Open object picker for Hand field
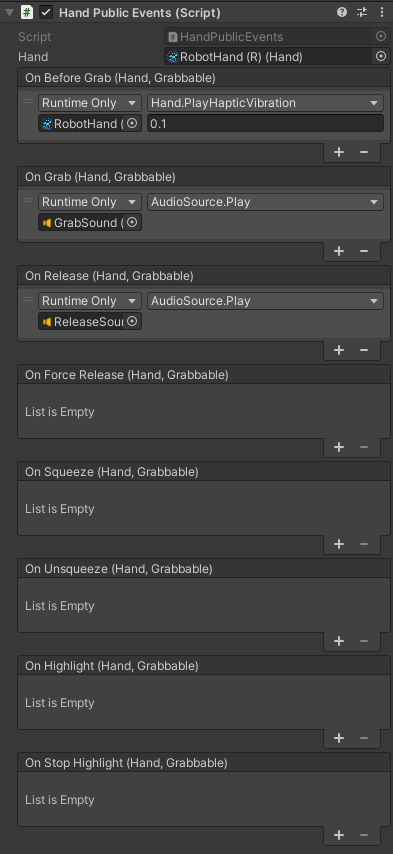 (x=381, y=56)
